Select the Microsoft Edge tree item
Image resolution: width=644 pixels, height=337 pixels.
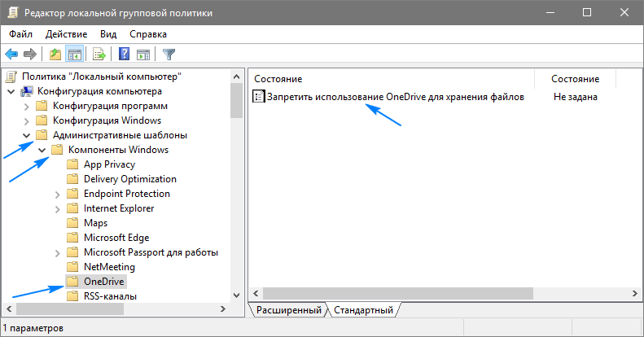[116, 238]
